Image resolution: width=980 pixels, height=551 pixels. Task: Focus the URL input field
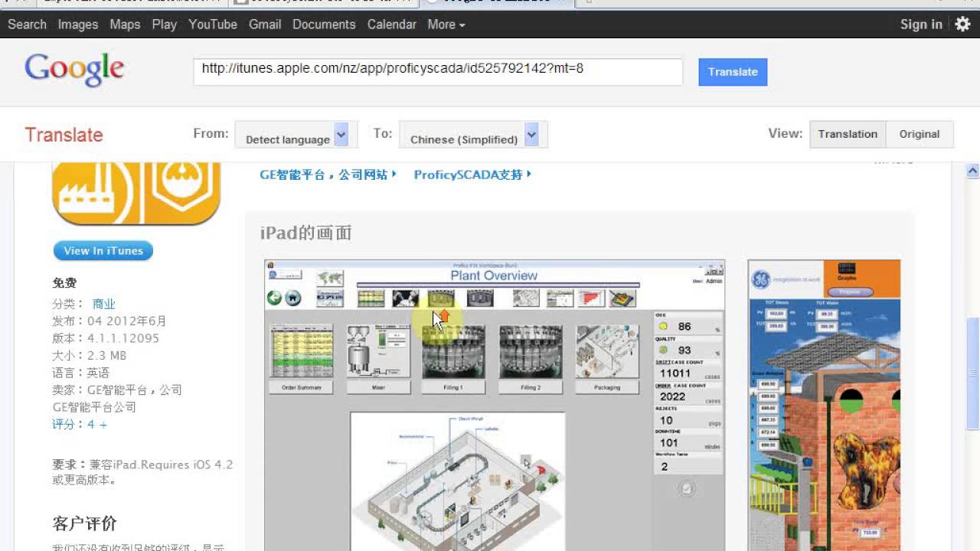click(438, 71)
